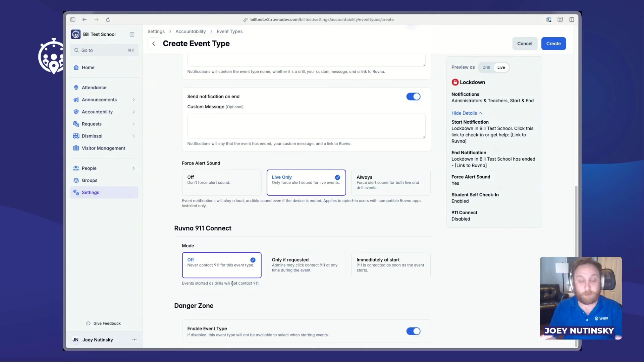
Task: Open the user menu ellipsis icon
Action: tap(135, 340)
